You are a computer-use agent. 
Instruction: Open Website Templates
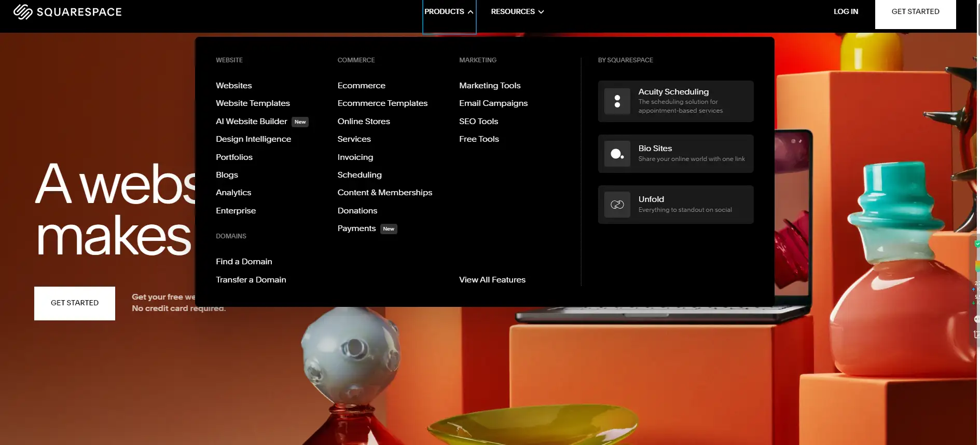253,103
